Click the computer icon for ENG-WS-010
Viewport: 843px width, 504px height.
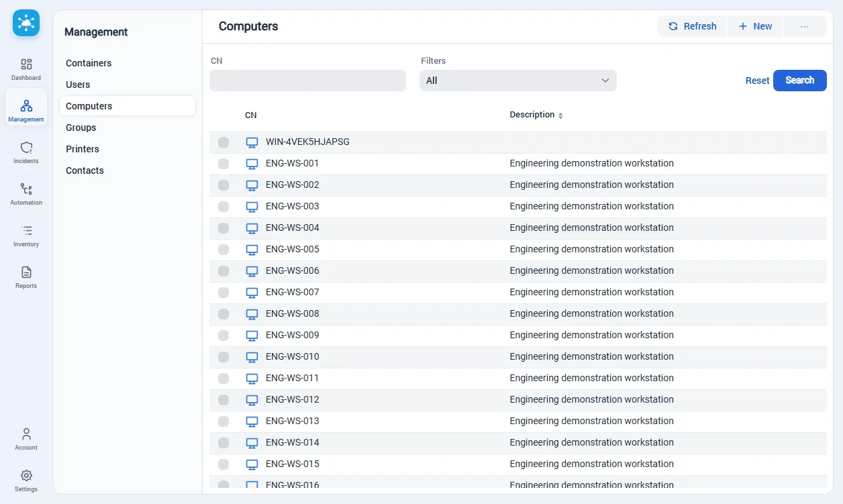[x=252, y=357]
